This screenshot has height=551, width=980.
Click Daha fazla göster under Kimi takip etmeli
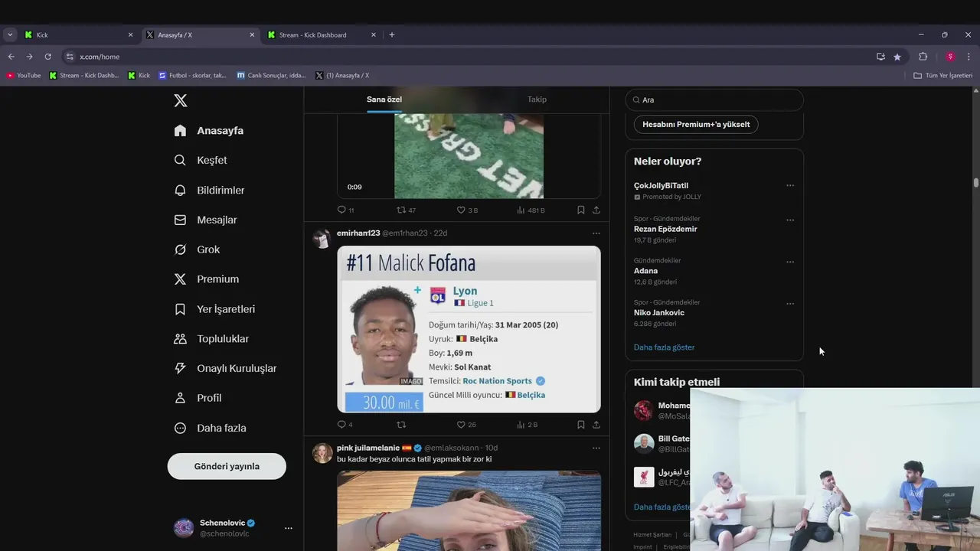pyautogui.click(x=662, y=507)
